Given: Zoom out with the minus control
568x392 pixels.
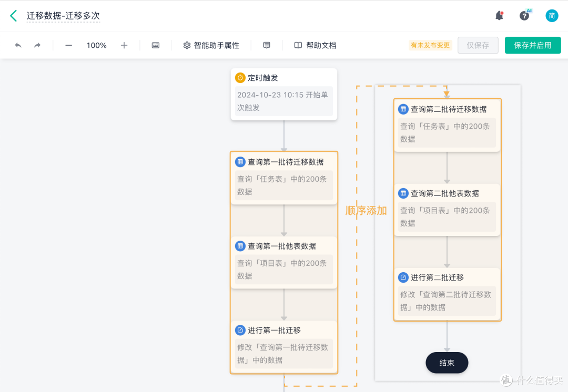Looking at the screenshot, I should coord(68,45).
